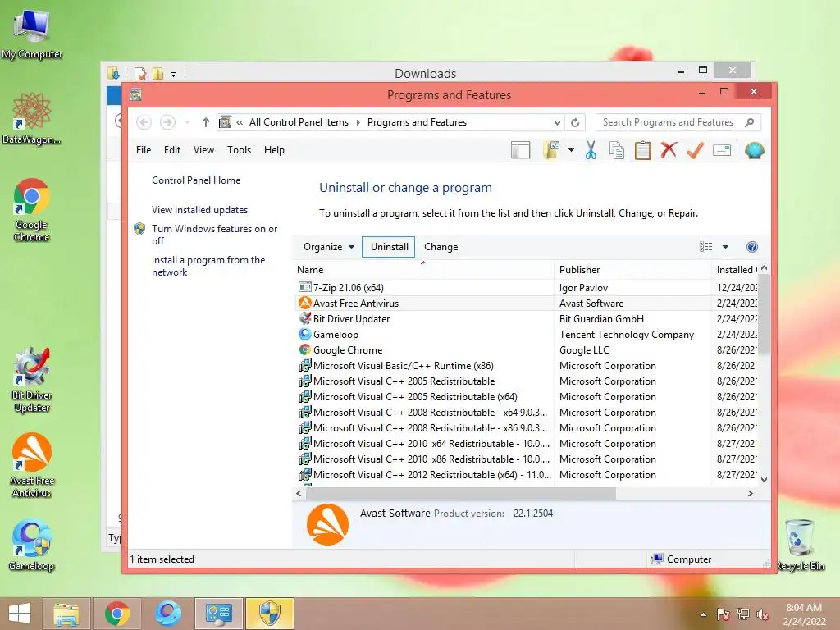Viewport: 840px width, 630px height.
Task: Expand the address bar history dropdown
Action: point(557,123)
